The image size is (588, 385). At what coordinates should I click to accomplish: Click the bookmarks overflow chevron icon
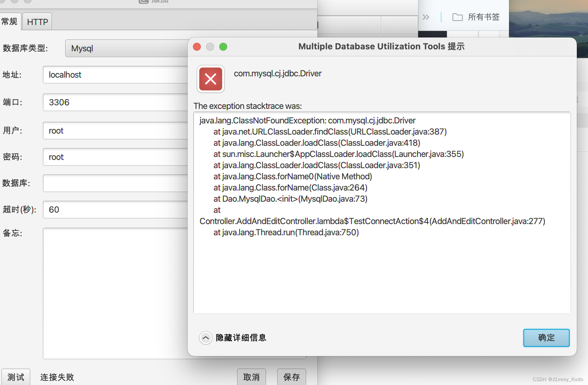[426, 17]
